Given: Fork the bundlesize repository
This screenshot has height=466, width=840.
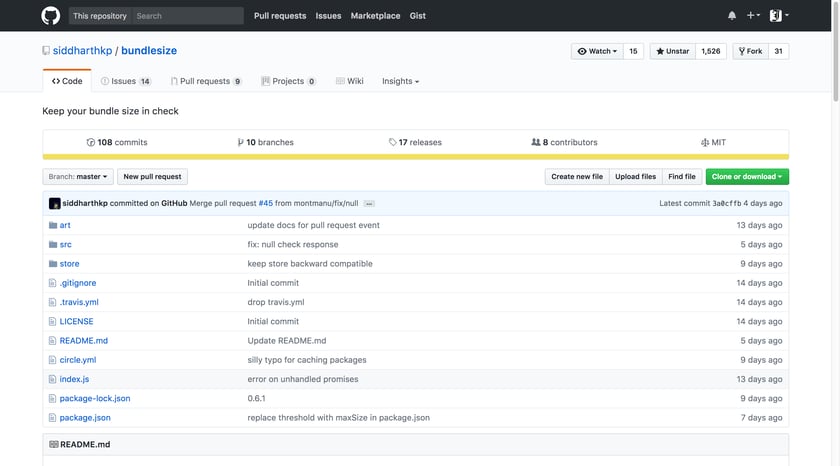Looking at the screenshot, I should 751,51.
